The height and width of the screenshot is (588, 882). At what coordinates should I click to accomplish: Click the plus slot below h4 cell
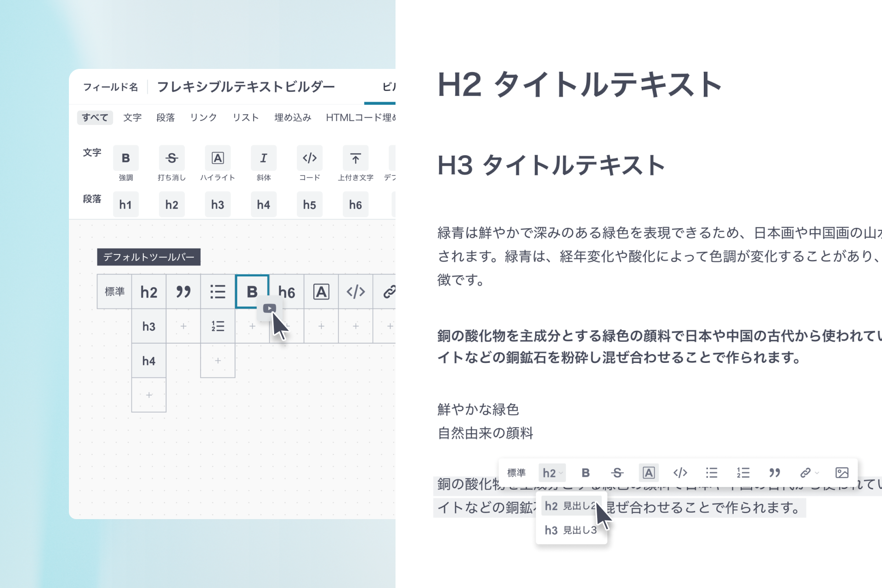pyautogui.click(x=149, y=395)
